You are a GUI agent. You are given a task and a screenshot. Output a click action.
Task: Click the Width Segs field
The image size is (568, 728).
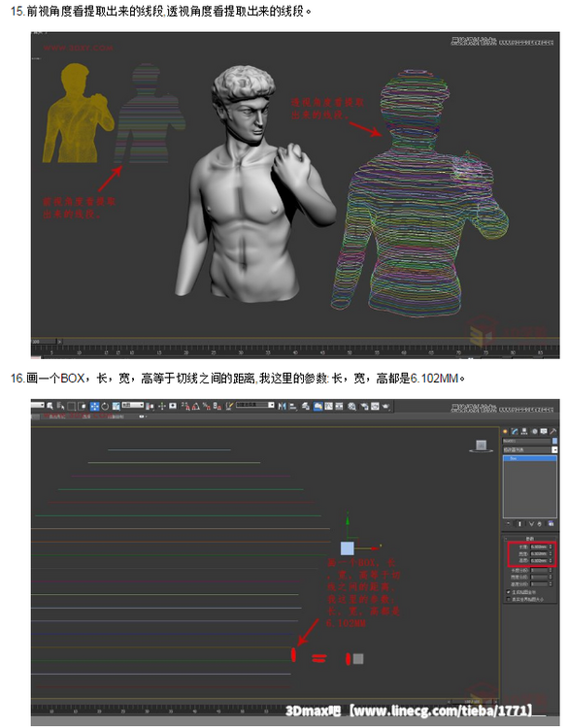539,578
